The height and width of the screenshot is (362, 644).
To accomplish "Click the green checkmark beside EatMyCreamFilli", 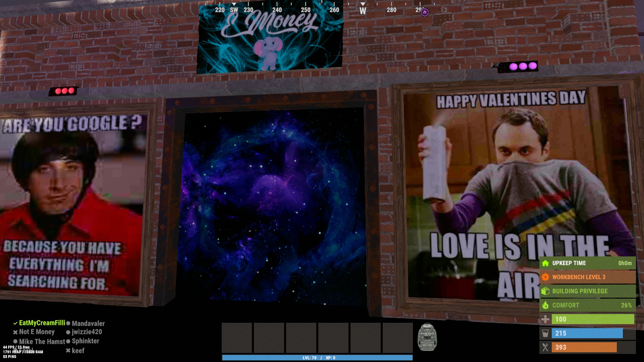I will [15, 323].
